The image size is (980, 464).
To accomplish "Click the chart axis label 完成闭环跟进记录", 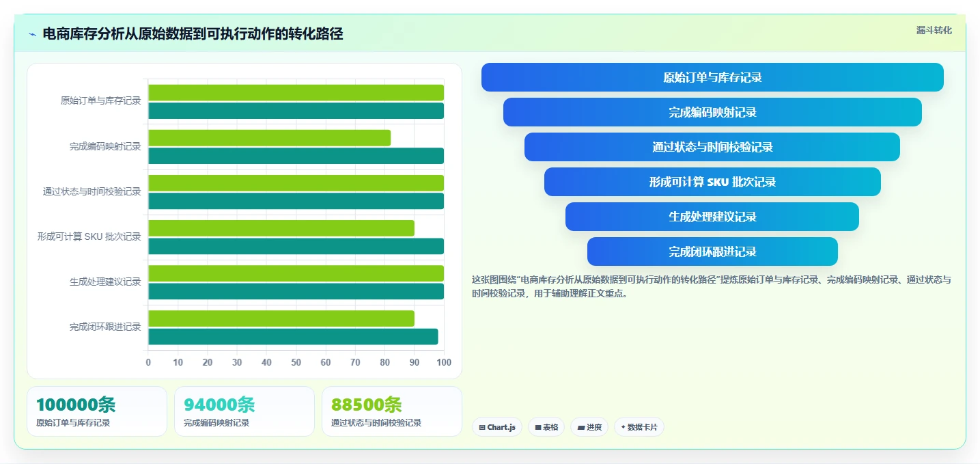I will (105, 327).
